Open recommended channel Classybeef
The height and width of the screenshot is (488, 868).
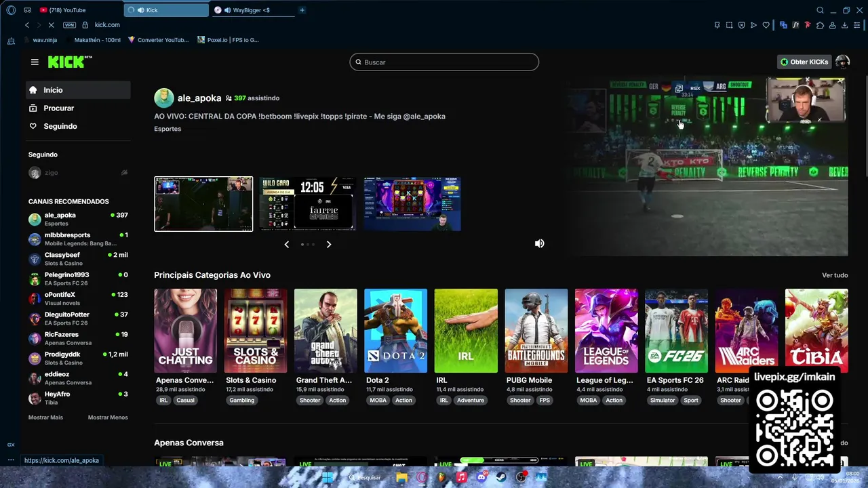(x=78, y=259)
